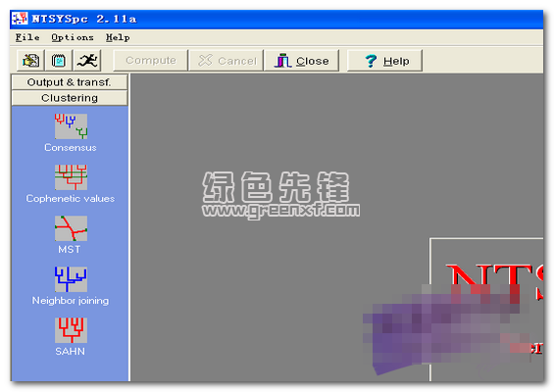Click the running man toolbar icon
Image resolution: width=554 pixels, height=392 pixels.
(87, 61)
